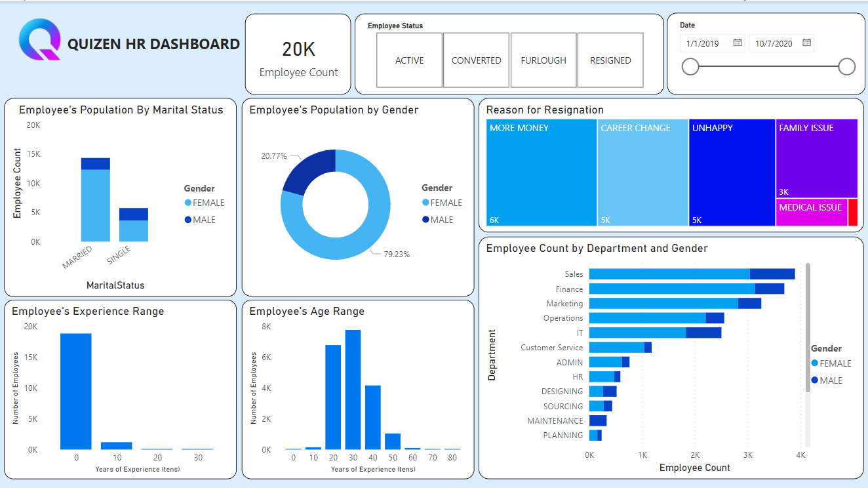Click the 20K Employee Count card

click(x=298, y=54)
